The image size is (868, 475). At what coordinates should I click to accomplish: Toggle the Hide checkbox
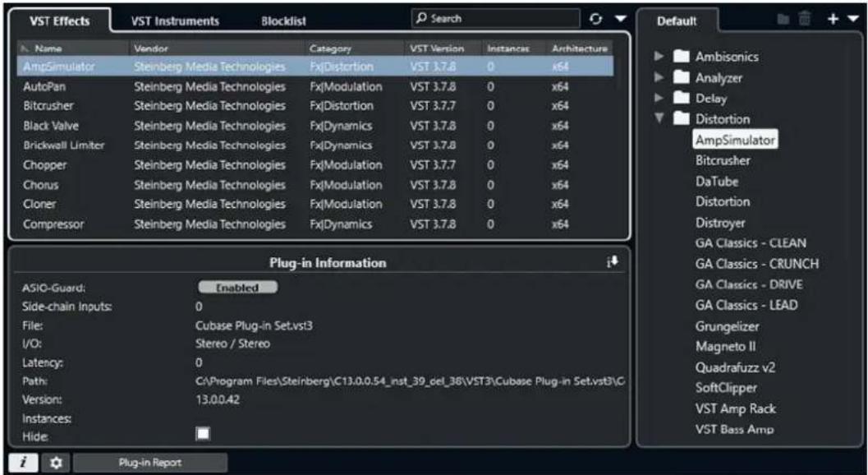203,434
